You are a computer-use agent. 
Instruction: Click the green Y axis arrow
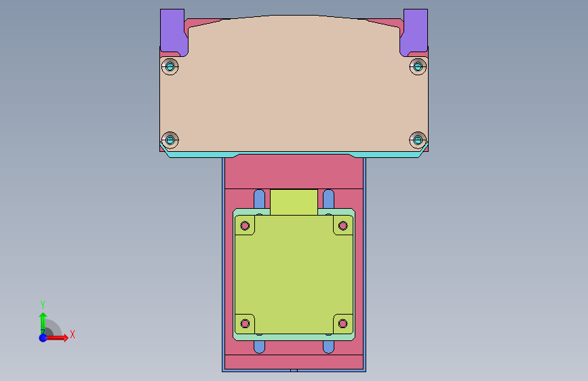click(x=43, y=323)
